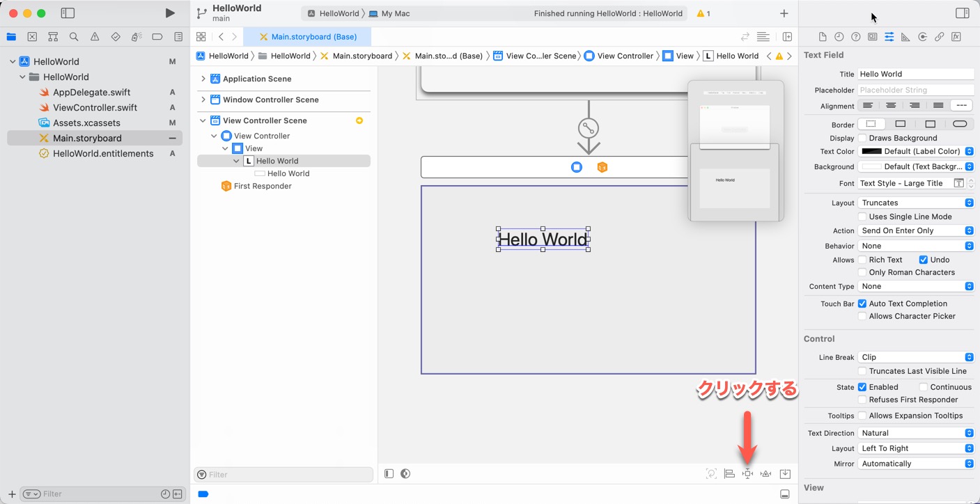Open the Line Break Clip dropdown

click(x=916, y=357)
